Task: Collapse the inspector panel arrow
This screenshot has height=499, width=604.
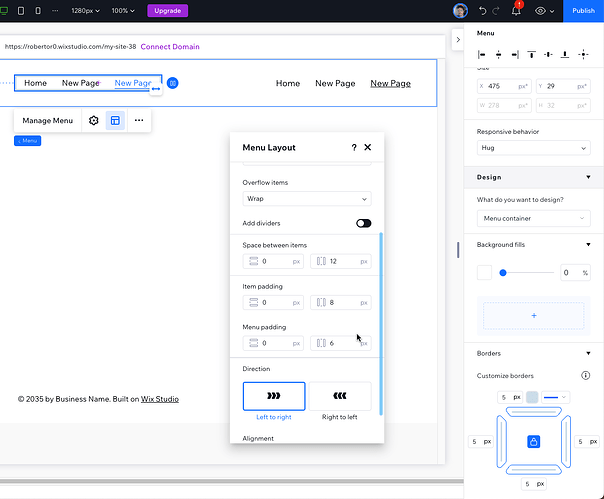Action: point(458,39)
